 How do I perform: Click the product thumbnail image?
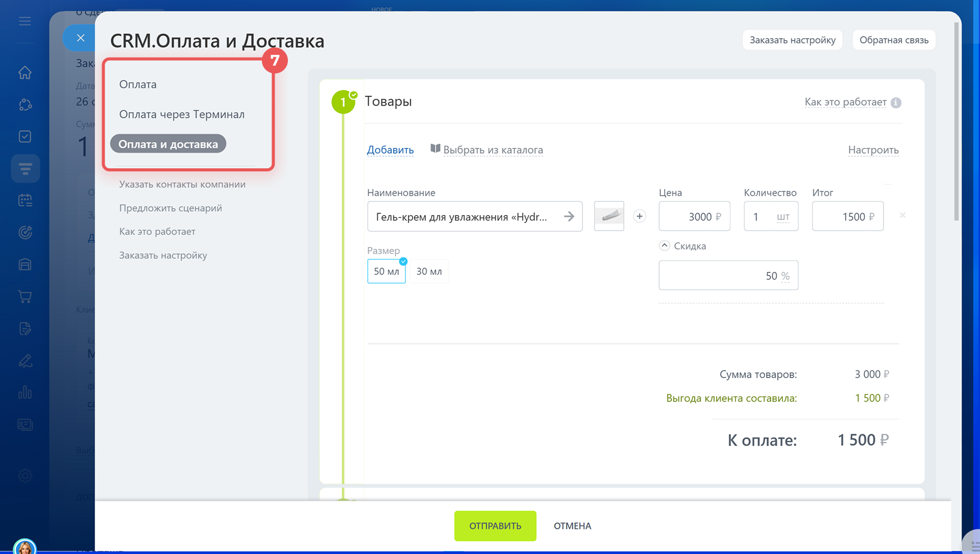[609, 216]
